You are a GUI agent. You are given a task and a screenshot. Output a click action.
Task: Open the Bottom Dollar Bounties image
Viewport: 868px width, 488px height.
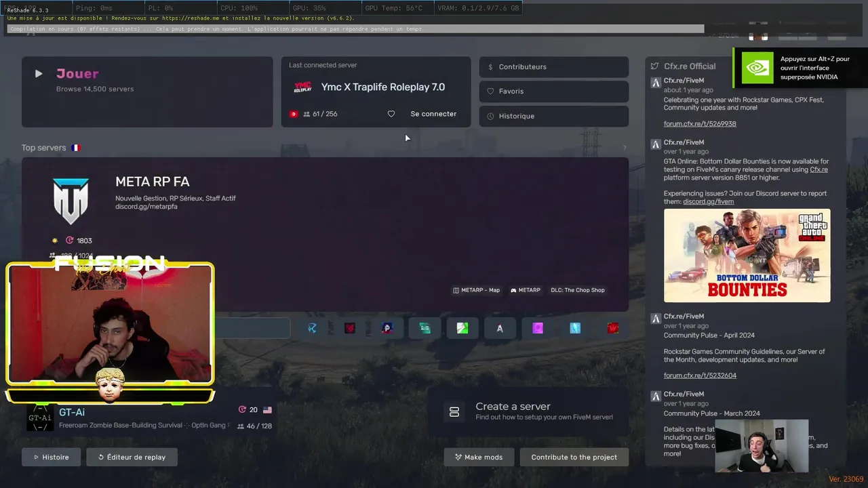[747, 256]
